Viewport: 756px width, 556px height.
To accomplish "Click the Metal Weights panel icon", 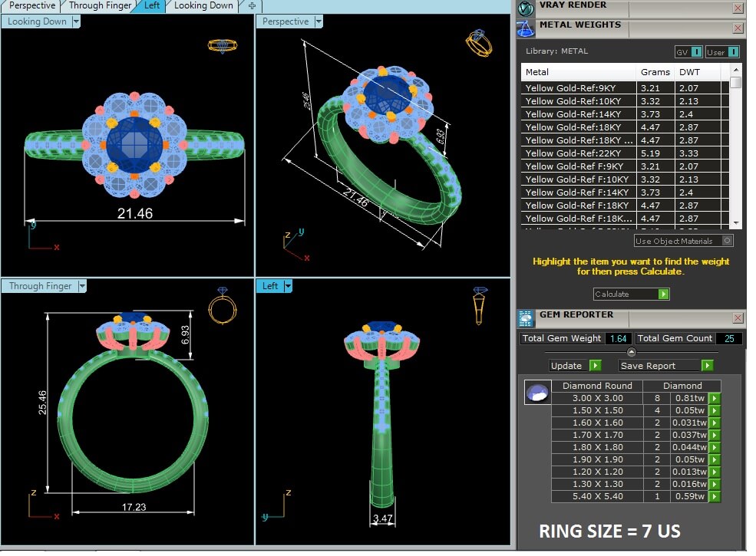I will (x=526, y=28).
